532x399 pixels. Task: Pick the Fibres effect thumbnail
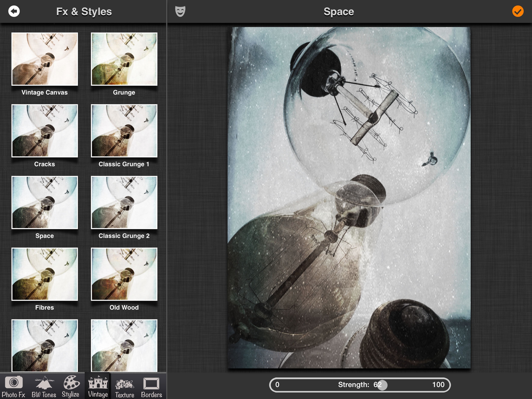[45, 274]
